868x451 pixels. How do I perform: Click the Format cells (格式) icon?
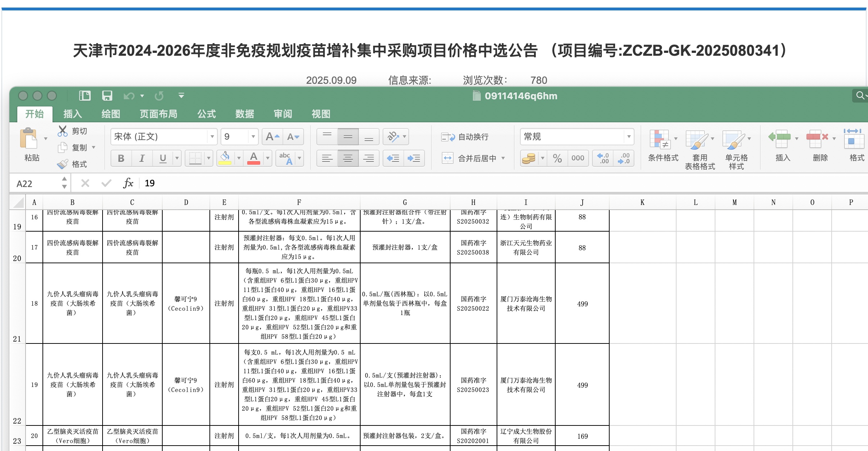pyautogui.click(x=854, y=138)
